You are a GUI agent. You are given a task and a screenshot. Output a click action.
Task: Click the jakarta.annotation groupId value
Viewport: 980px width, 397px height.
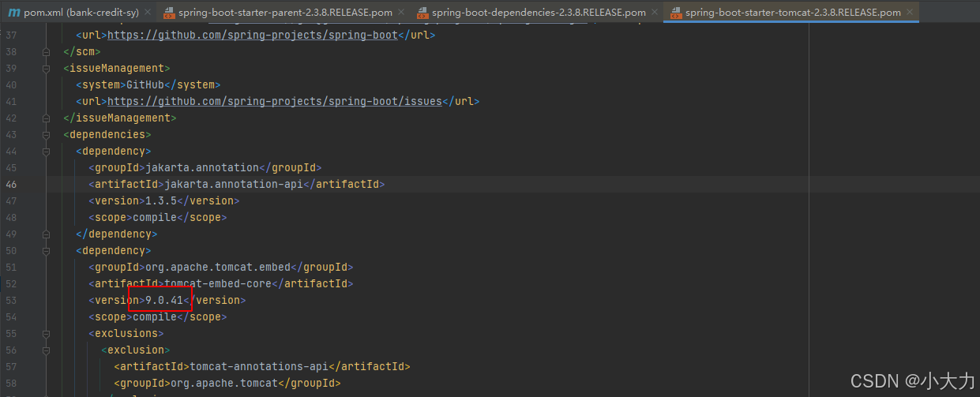click(x=202, y=168)
